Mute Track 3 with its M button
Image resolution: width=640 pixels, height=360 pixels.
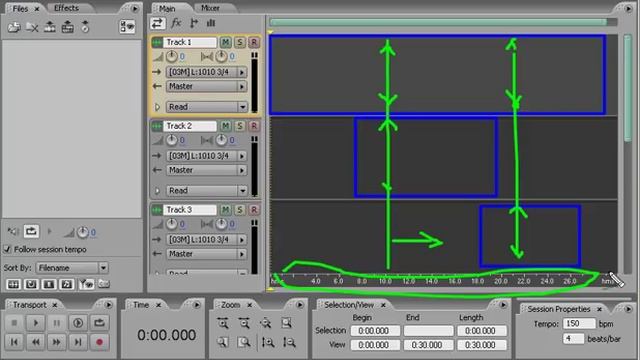click(x=225, y=210)
